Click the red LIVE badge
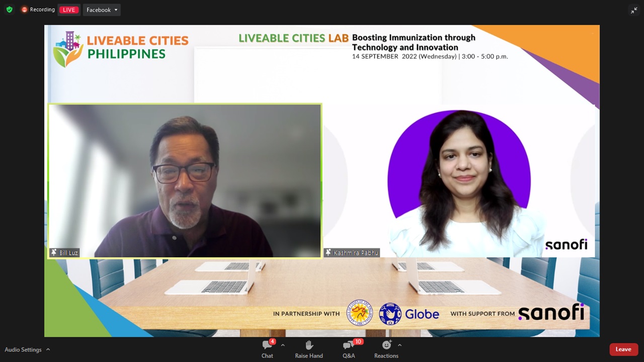The width and height of the screenshot is (644, 362). pyautogui.click(x=69, y=10)
